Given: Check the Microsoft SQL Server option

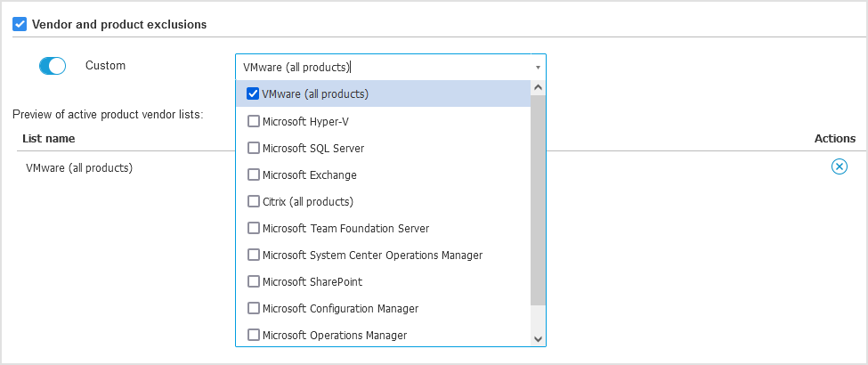Looking at the screenshot, I should coord(253,148).
